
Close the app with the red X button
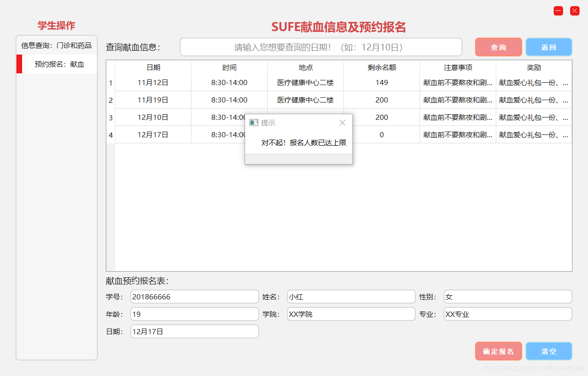(x=575, y=11)
